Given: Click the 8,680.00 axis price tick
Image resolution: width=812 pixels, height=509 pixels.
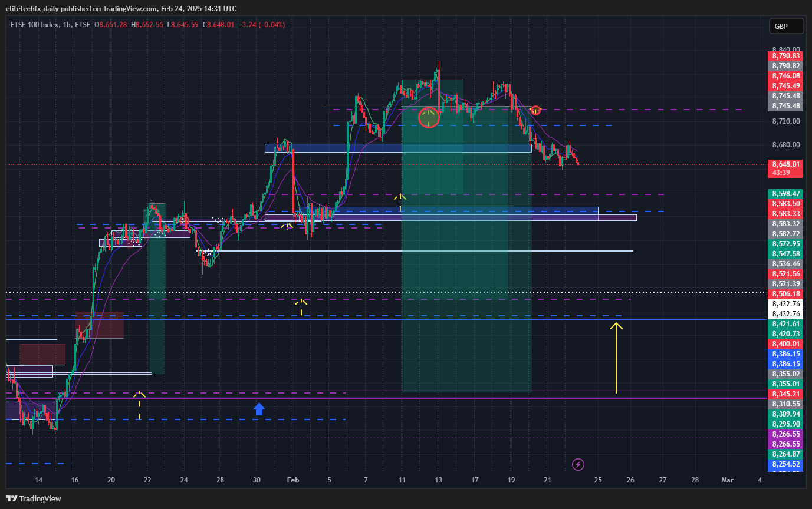Looking at the screenshot, I should pos(785,145).
